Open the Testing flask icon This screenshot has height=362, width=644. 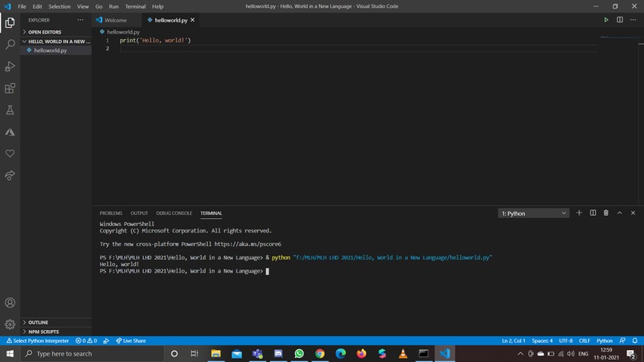(x=10, y=110)
